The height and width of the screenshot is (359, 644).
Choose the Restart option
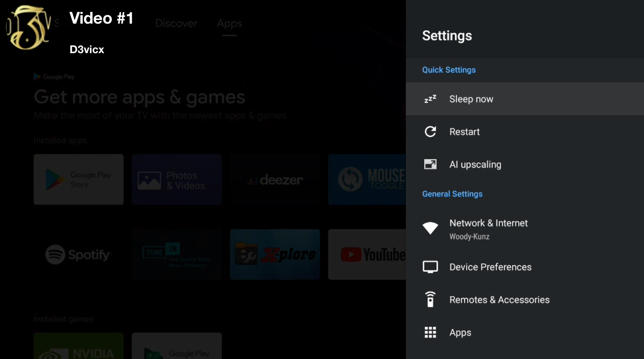coord(525,132)
